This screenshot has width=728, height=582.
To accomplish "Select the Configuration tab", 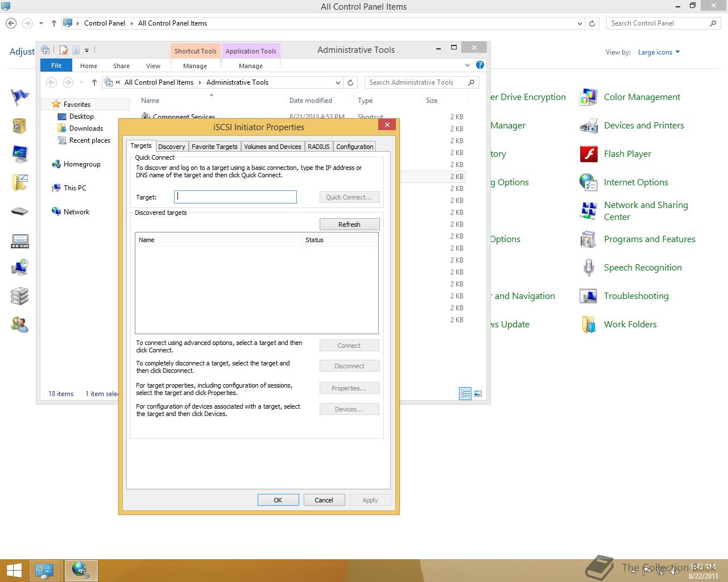I will 354,147.
